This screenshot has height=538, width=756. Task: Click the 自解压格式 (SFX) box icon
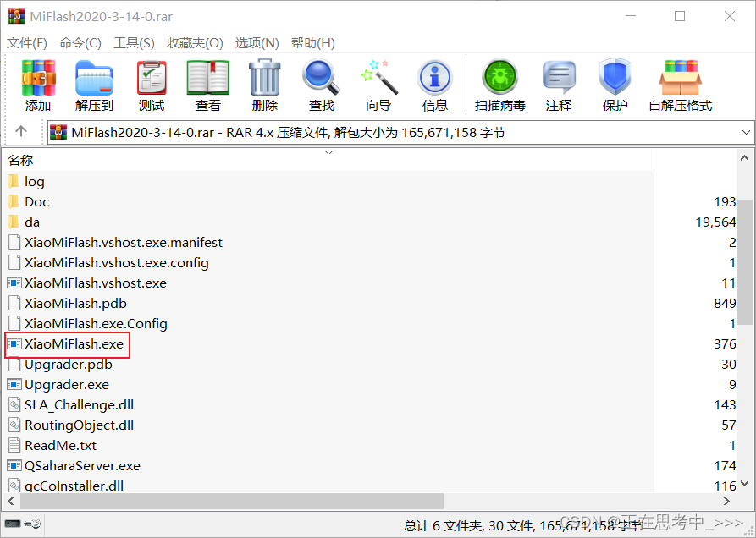pyautogui.click(x=681, y=78)
